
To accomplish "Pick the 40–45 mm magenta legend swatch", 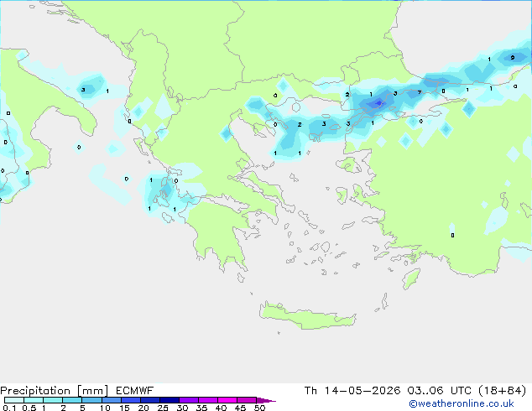I will 227,400.
